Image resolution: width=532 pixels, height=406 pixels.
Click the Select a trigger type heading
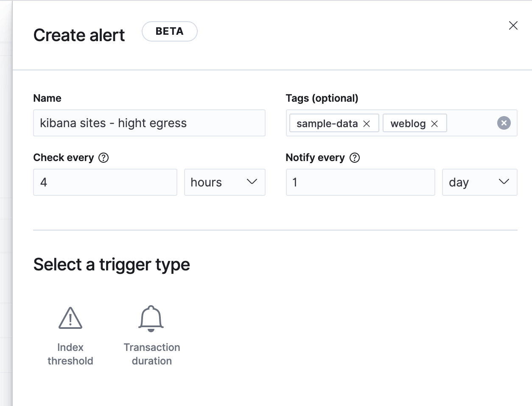pyautogui.click(x=112, y=264)
